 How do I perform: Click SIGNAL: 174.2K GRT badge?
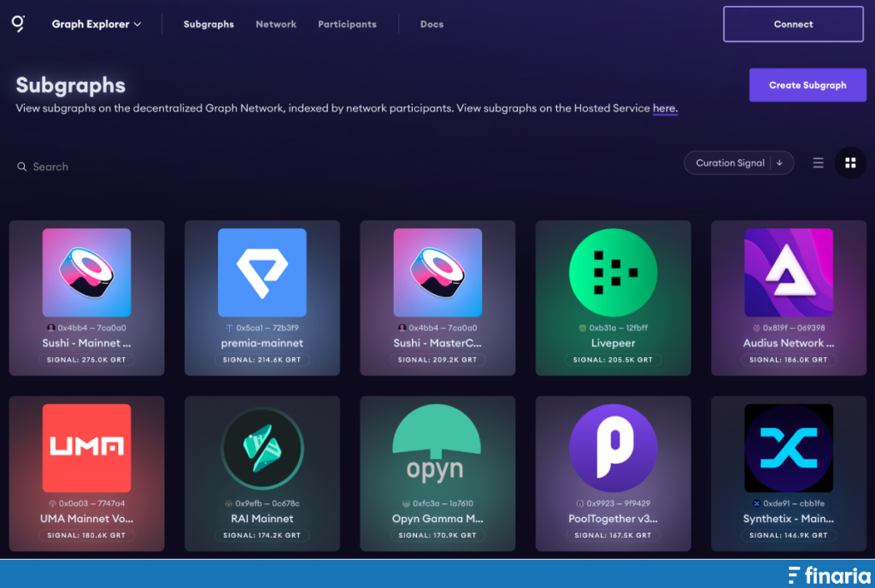(x=261, y=535)
